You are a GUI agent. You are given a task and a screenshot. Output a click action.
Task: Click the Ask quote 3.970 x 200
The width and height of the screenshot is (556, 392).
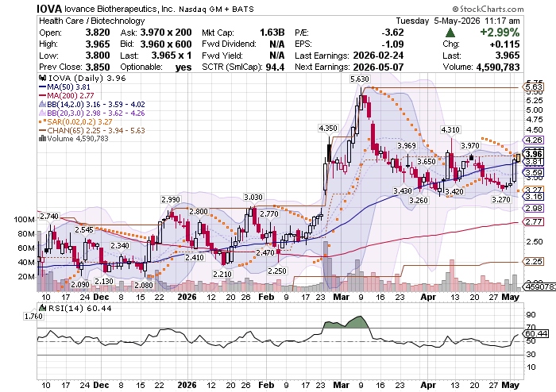coord(166,33)
